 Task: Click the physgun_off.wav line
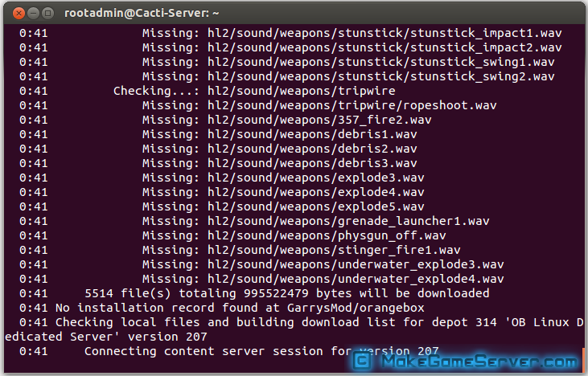(x=232, y=236)
